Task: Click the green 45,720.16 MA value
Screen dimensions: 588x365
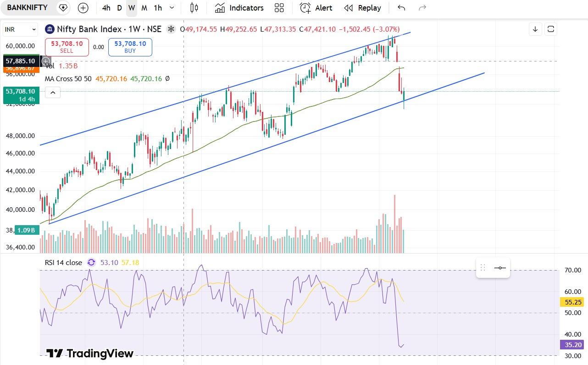Action: click(x=146, y=79)
